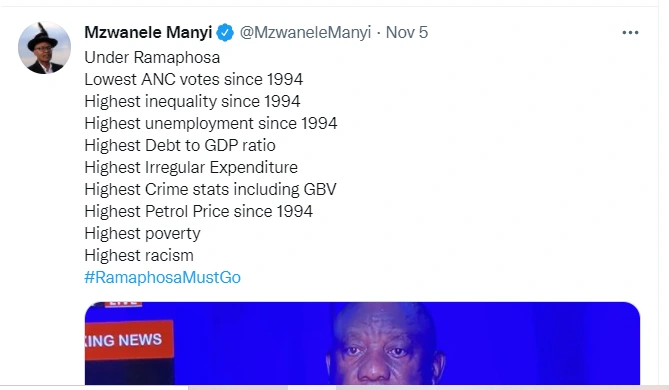Open the Nov 5 timestamp link
The image size is (669, 390).
pos(407,32)
